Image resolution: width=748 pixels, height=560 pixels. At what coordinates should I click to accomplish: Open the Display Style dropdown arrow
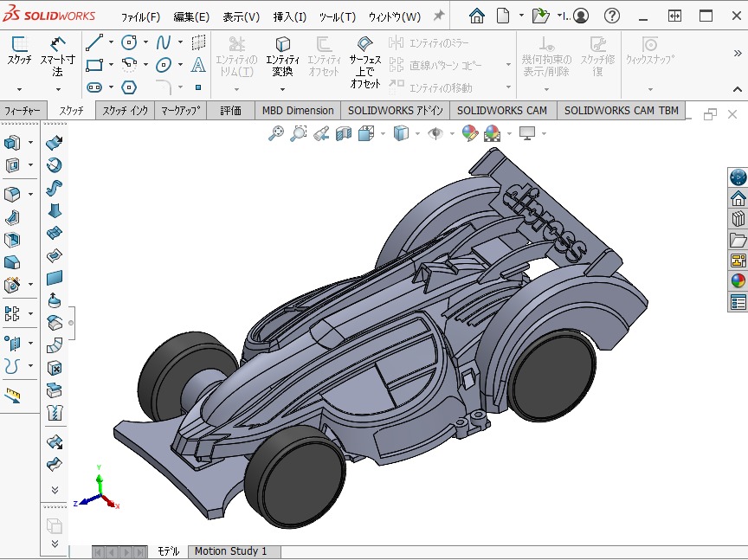tap(417, 133)
